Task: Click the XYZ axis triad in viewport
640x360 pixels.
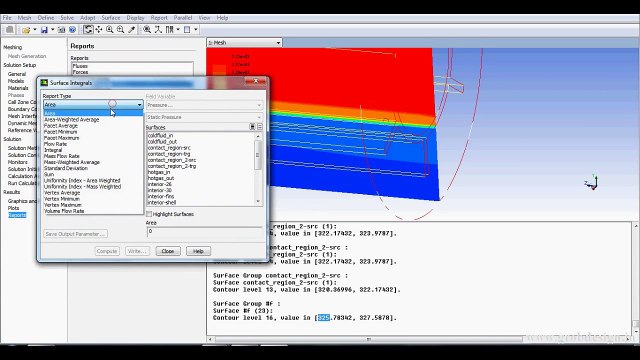Action: click(592, 182)
